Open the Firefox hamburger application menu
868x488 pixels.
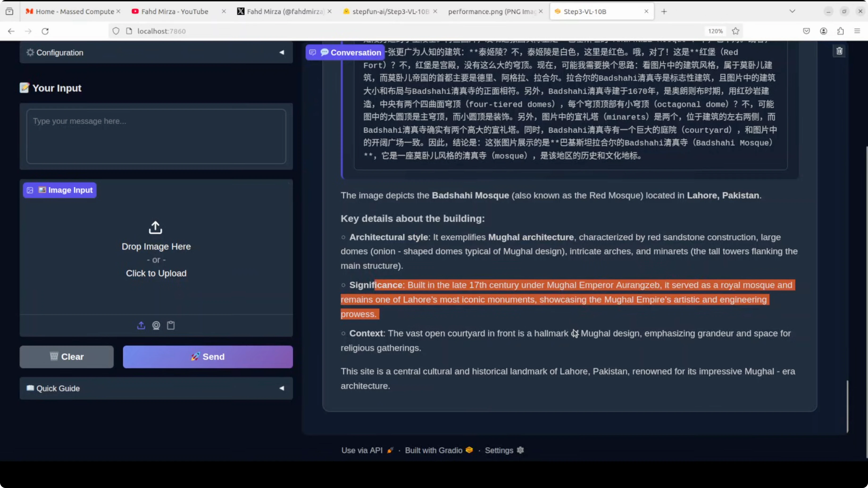point(857,31)
